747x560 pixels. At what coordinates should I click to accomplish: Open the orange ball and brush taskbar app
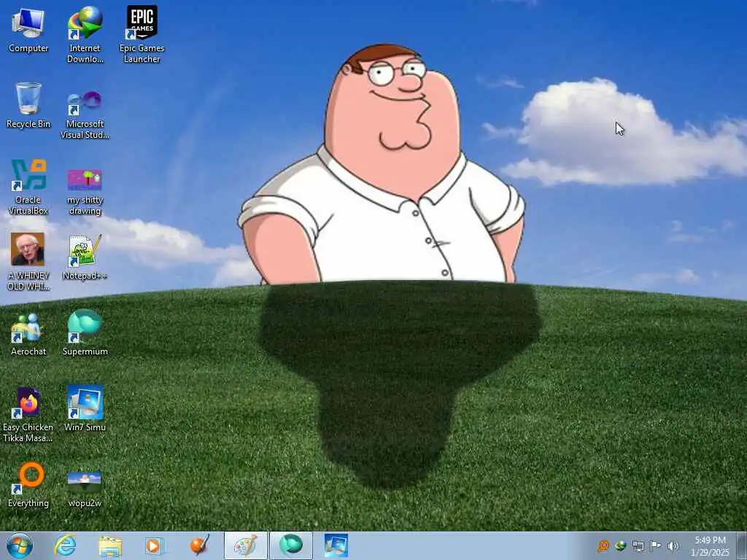pos(200,545)
